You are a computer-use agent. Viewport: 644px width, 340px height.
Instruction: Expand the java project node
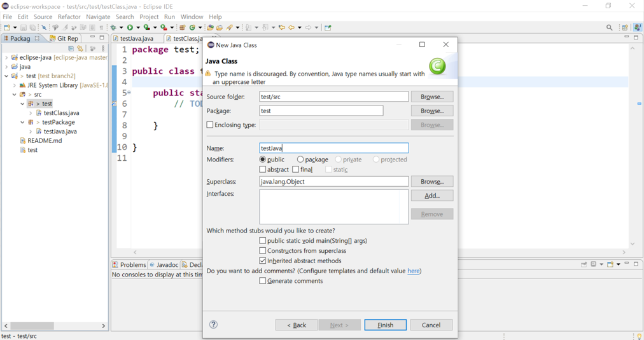coord(6,67)
